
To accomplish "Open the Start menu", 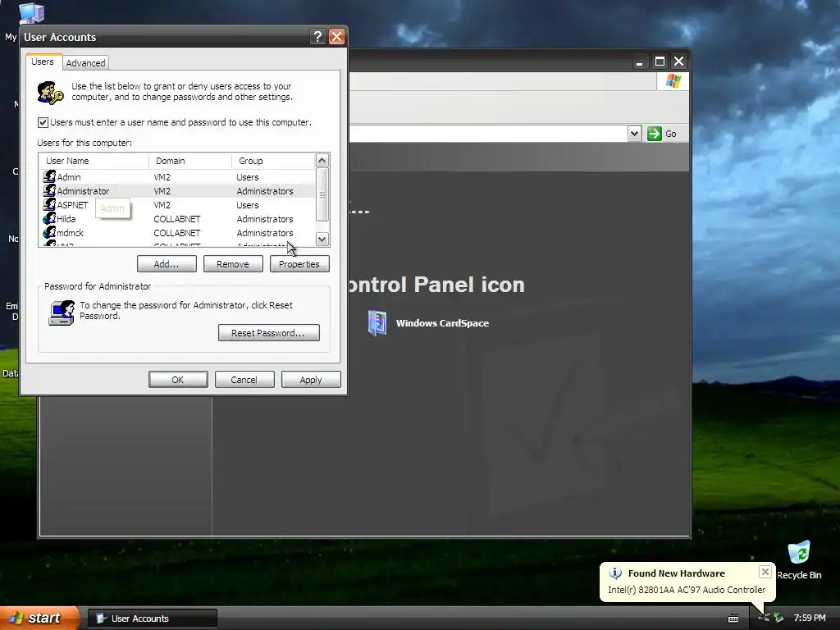I will click(x=39, y=619).
